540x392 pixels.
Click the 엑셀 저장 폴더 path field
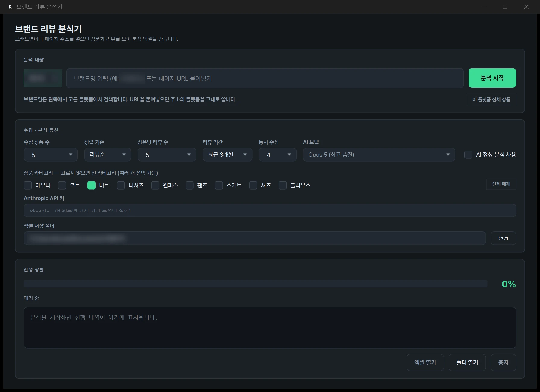click(x=255, y=238)
